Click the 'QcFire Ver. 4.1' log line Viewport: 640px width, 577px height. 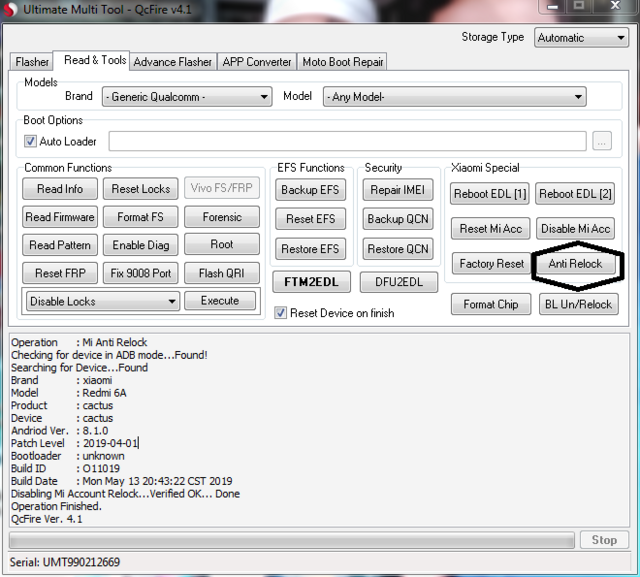(x=47, y=519)
